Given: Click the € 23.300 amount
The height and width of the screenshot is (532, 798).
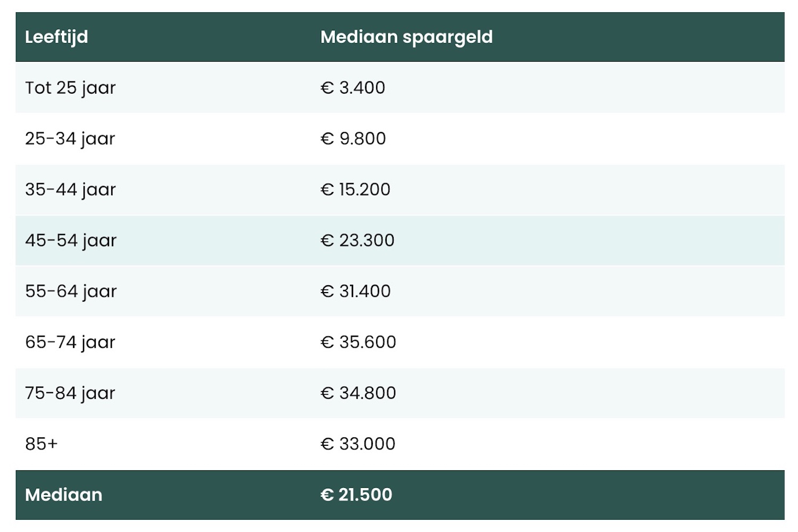Looking at the screenshot, I should (x=358, y=240).
